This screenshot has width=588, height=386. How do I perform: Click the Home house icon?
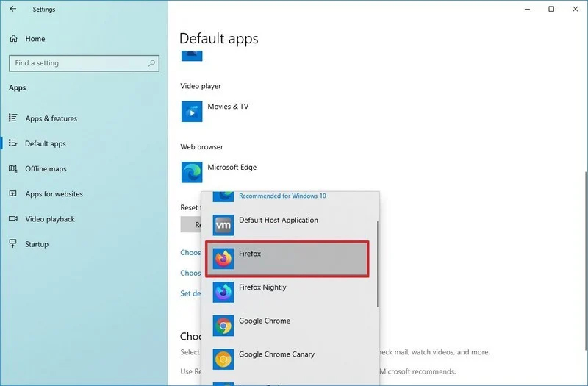[x=13, y=39]
